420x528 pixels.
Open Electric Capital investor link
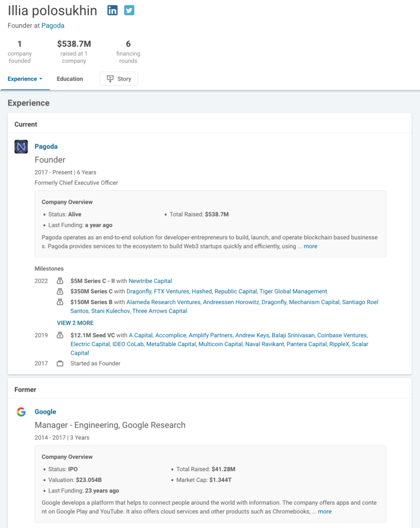[90, 344]
